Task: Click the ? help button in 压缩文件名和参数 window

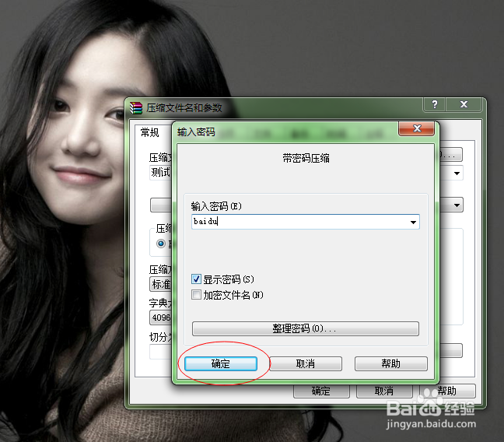Action: (435, 104)
